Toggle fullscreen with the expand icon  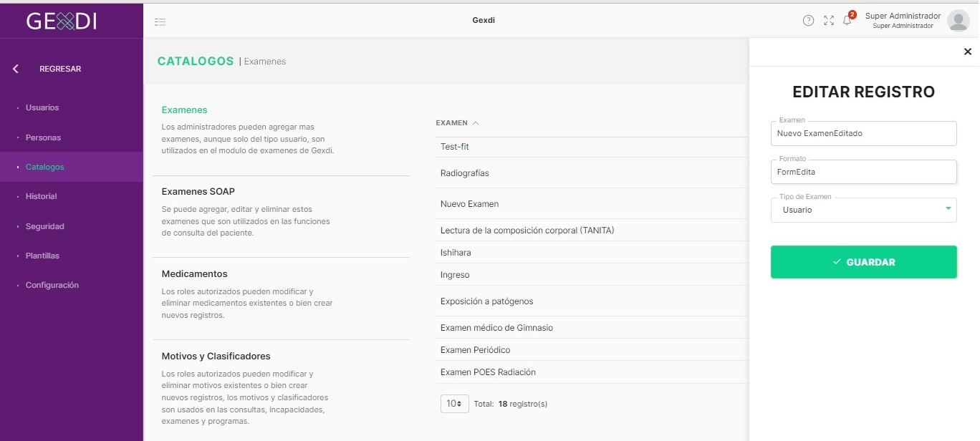tap(829, 21)
